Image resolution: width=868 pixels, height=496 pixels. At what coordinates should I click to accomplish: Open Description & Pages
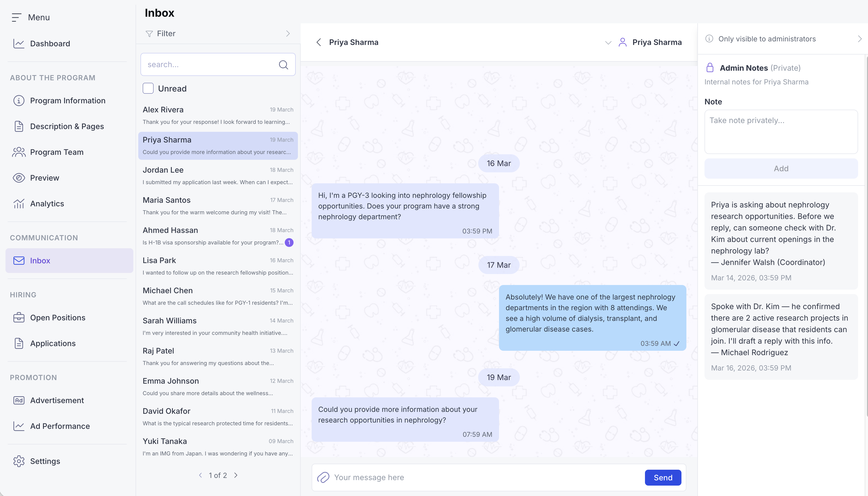pos(67,126)
